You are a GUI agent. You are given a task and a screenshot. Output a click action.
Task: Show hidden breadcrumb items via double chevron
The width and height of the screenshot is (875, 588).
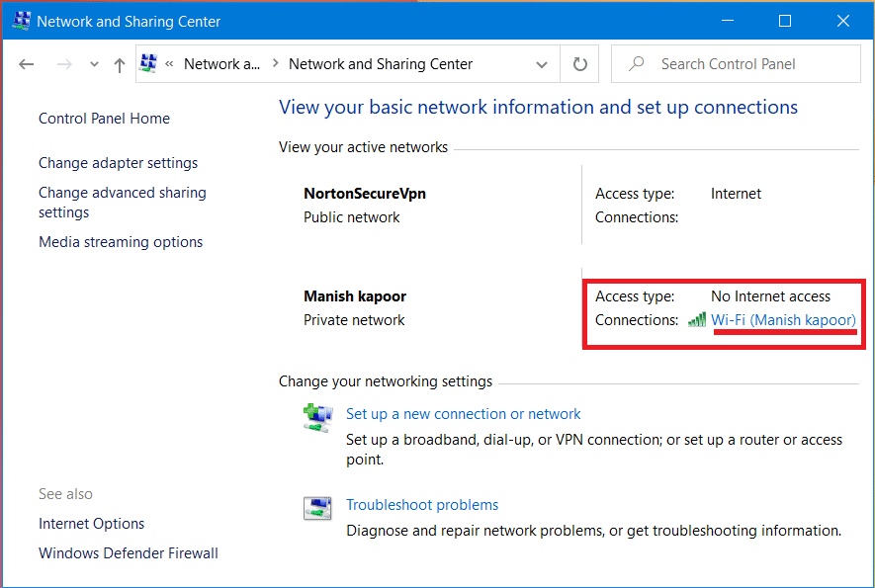[x=170, y=64]
